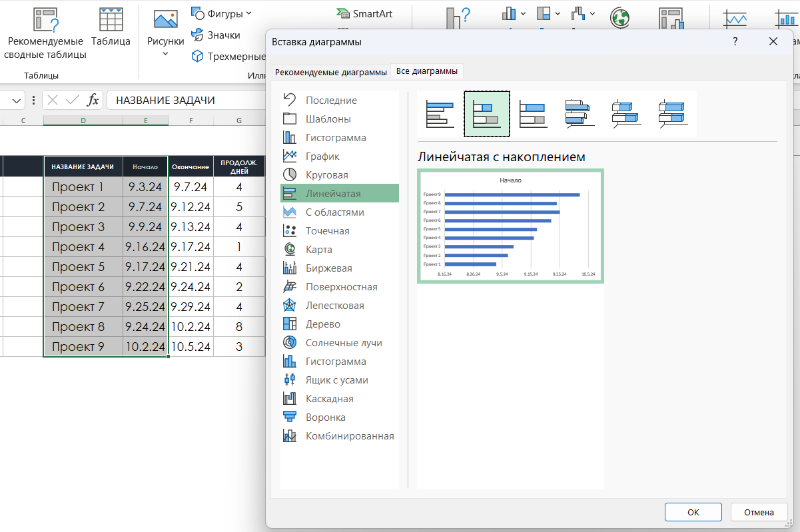Select Солнечные лучи chart type
Screen dimensions: 800x532
[340, 343]
